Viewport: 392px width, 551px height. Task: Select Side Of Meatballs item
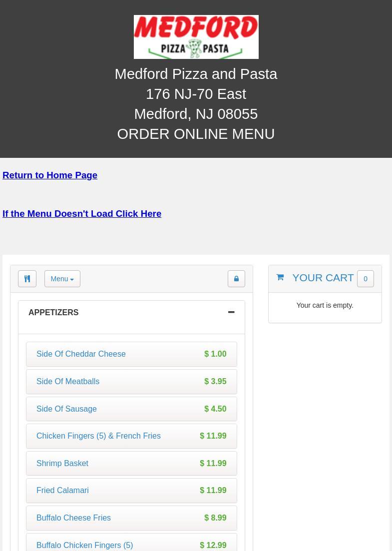click(68, 382)
